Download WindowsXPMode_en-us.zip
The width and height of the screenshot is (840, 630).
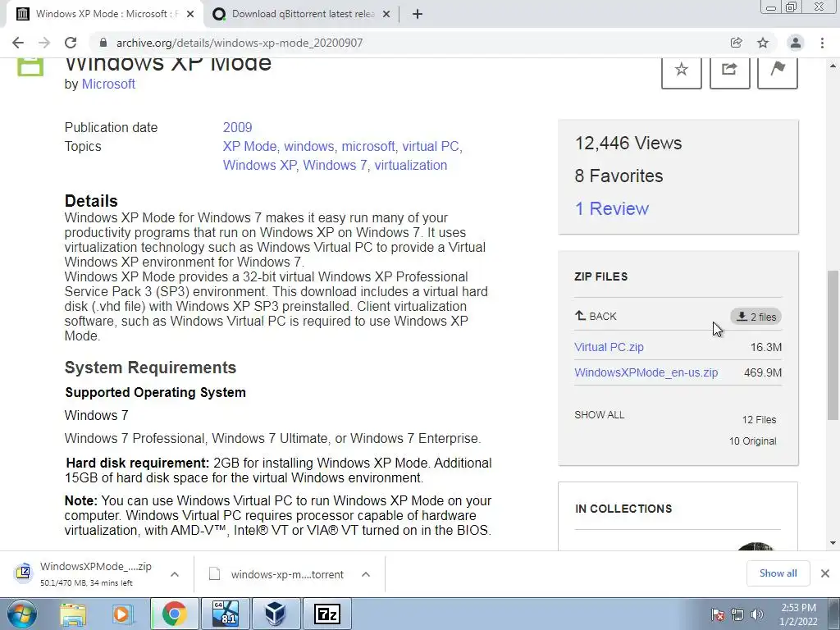point(646,372)
